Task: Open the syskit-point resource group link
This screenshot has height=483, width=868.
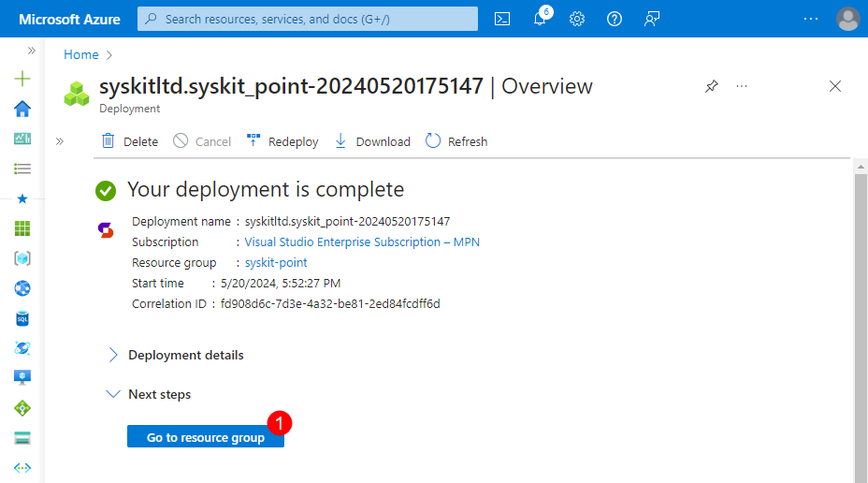Action: tap(276, 262)
